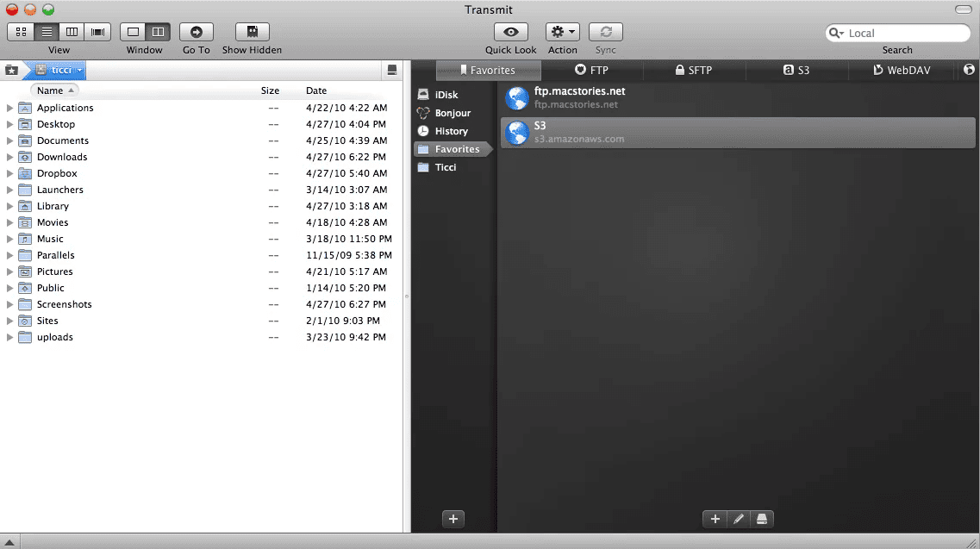Open Quick Look eye button
Viewport: 980px width, 549px height.
(510, 32)
